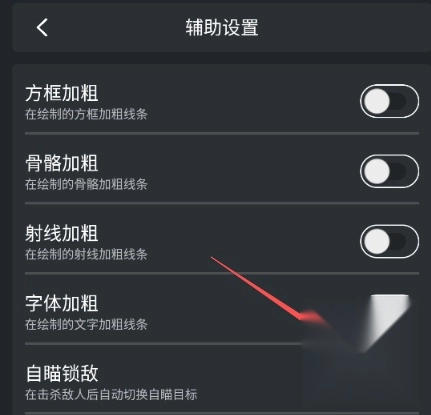
Task: Open the 自瞄锁敌 setting label
Action: coord(62,373)
